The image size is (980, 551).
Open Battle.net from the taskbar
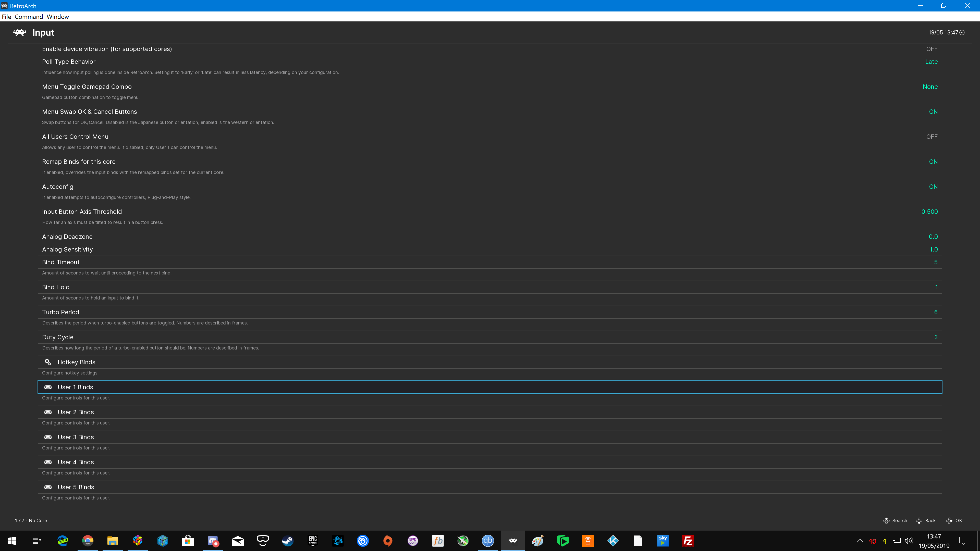pyautogui.click(x=338, y=540)
